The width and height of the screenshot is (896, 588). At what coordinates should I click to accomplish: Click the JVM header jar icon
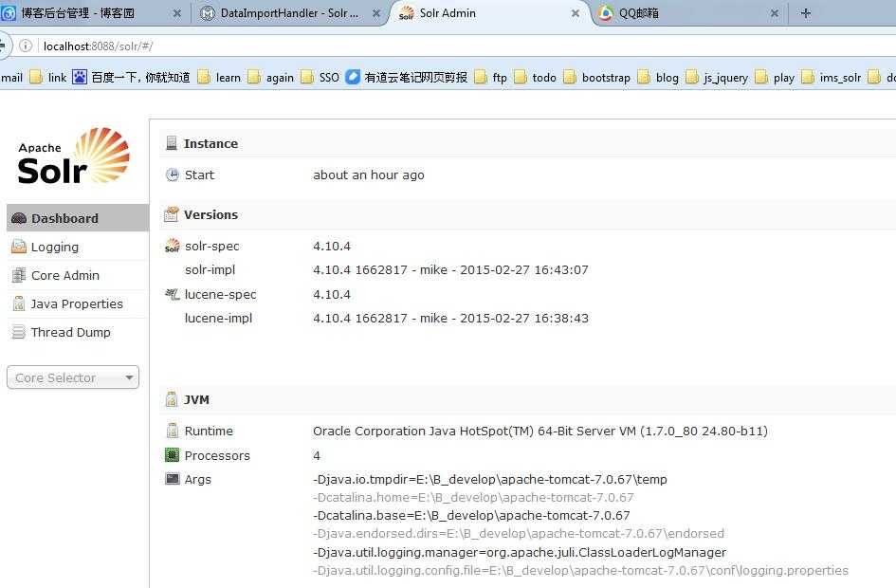(172, 399)
